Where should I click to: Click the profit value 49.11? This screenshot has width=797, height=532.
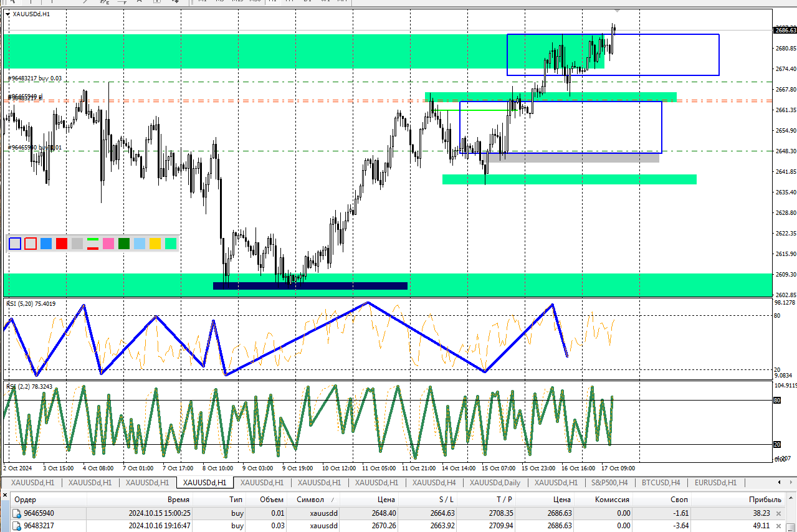[x=761, y=526]
